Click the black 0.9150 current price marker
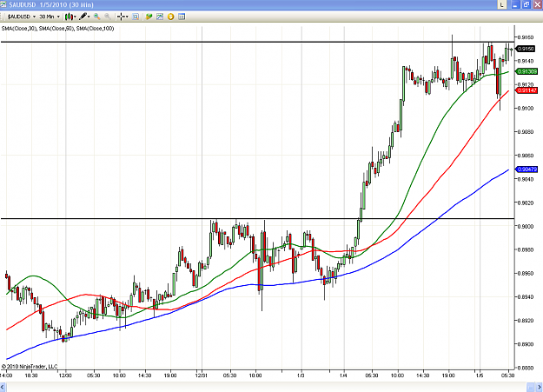Screen dimensions: 543x392 click(x=526, y=49)
